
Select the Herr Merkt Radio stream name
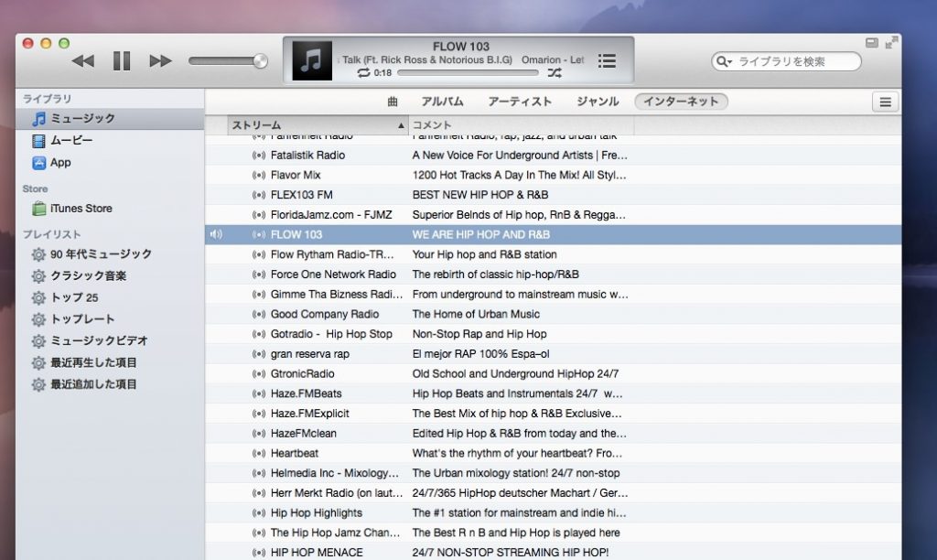pyautogui.click(x=337, y=493)
